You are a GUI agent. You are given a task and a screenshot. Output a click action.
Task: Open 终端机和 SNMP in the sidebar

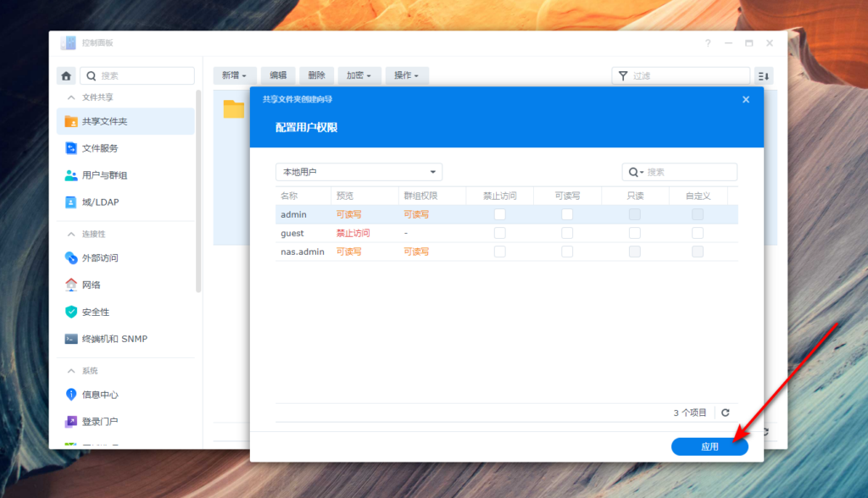coord(125,339)
